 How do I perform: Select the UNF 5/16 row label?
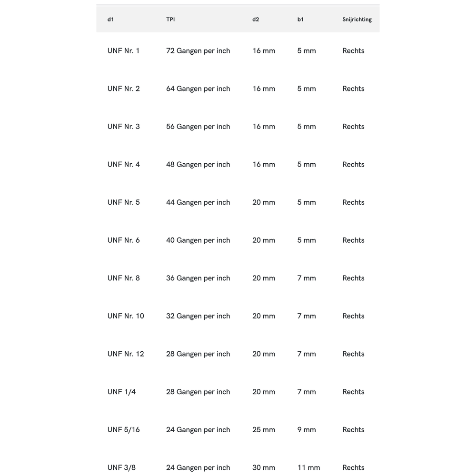(124, 430)
